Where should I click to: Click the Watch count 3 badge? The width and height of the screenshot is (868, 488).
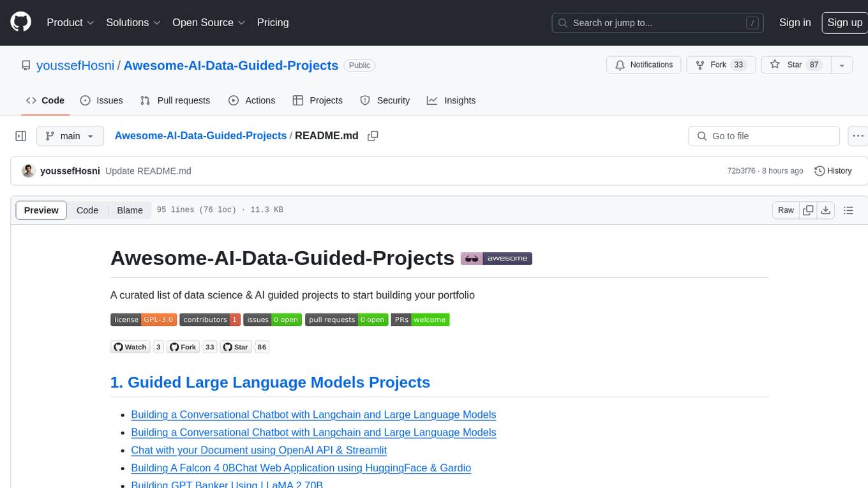click(x=159, y=347)
